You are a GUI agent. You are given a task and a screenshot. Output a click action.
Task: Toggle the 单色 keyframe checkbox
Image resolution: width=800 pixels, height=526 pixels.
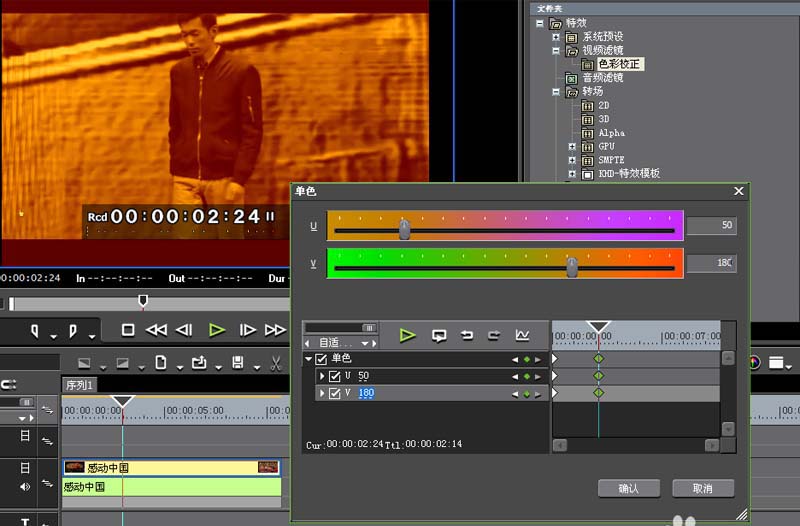click(321, 359)
